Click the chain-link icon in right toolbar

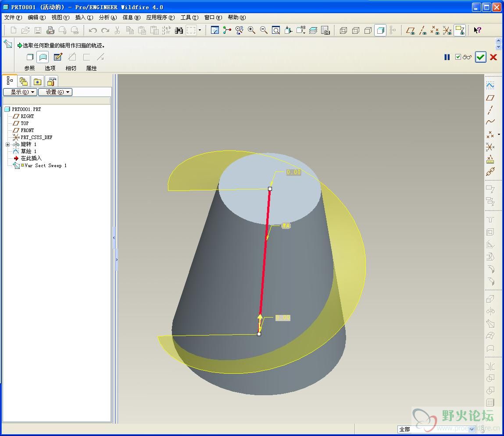coord(490,172)
